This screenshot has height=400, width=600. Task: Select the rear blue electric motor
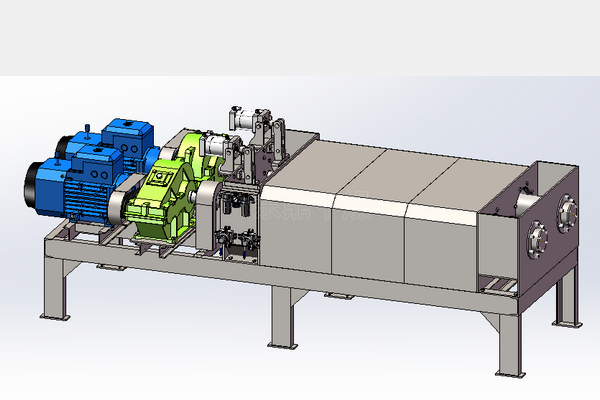125,138
